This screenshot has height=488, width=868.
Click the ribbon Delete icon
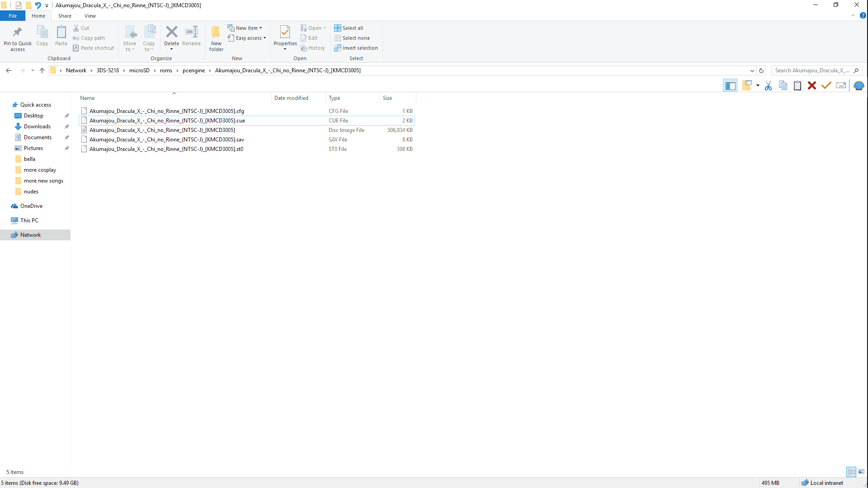(171, 32)
